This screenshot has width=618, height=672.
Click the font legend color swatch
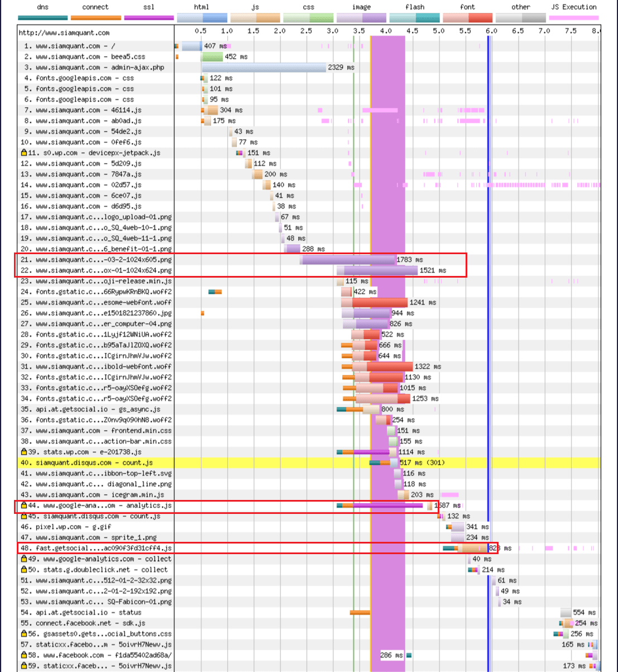point(467,18)
